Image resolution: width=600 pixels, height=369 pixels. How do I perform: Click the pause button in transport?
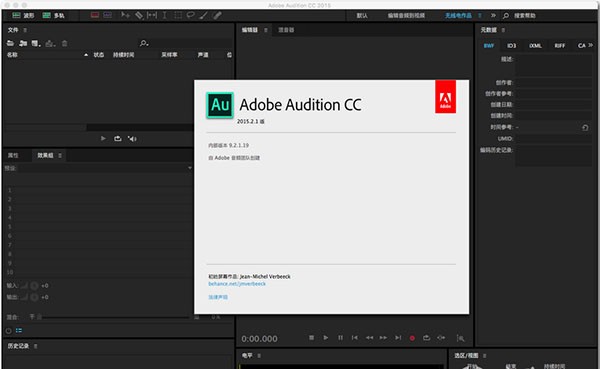(340, 338)
